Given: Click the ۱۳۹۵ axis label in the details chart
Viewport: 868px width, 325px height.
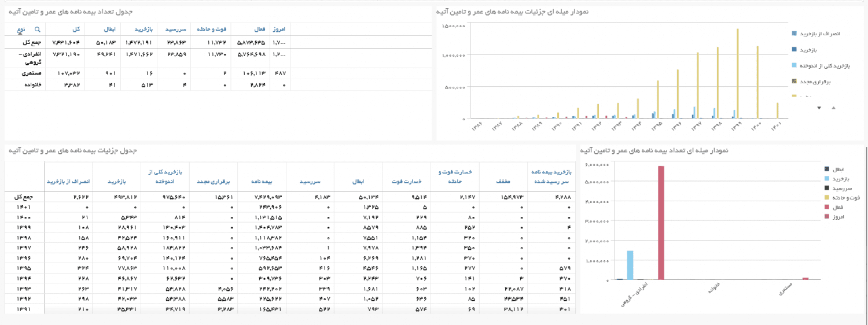Looking at the screenshot, I should point(656,126).
